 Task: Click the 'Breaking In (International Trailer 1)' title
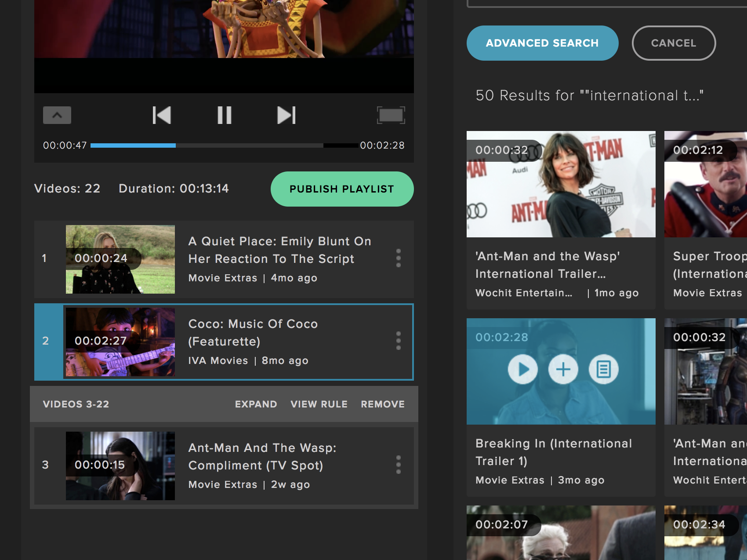click(x=554, y=452)
